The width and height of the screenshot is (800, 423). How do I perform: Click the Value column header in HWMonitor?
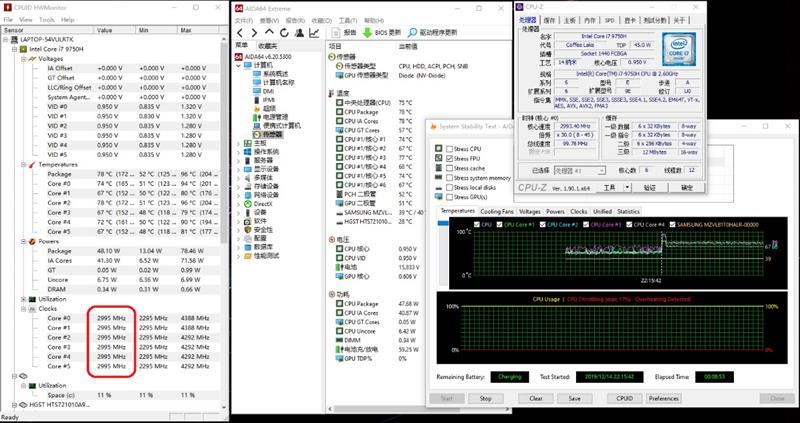point(115,30)
